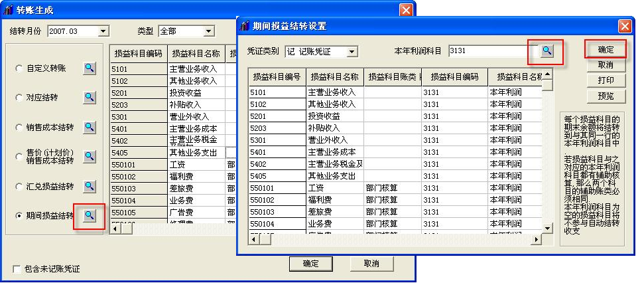Click magnifier icon beside 对应结转
This screenshot has width=644, height=287.
pyautogui.click(x=90, y=98)
